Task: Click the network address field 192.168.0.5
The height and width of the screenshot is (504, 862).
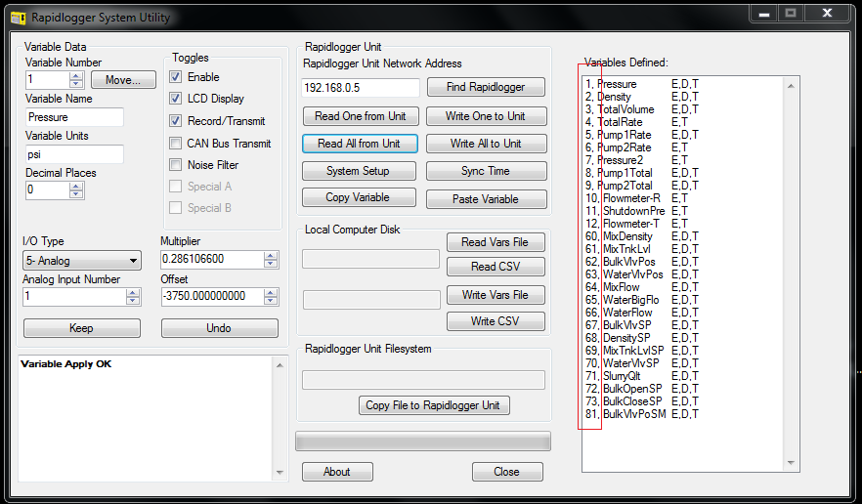Action: pyautogui.click(x=360, y=87)
